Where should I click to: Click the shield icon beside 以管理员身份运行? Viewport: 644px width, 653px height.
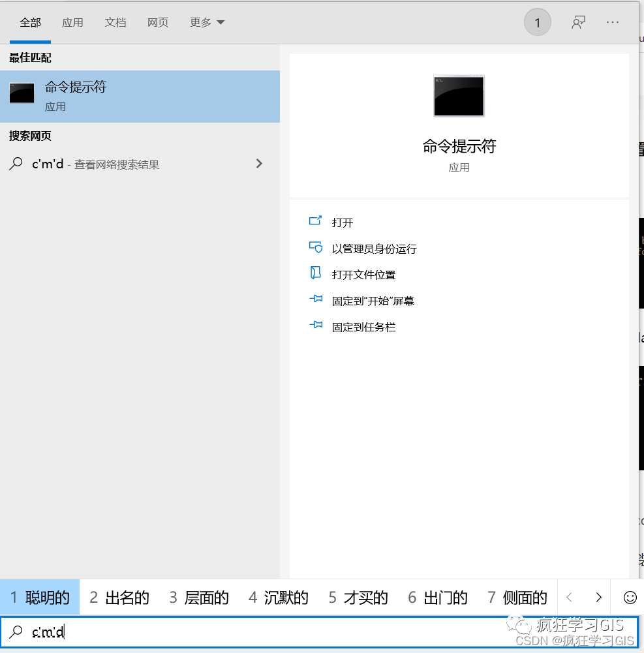[x=315, y=248]
